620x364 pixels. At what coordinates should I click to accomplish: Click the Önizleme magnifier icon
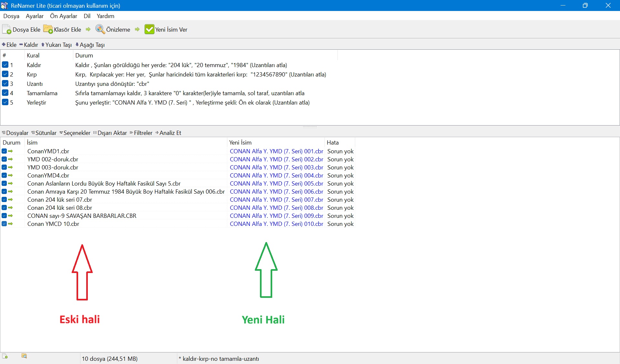100,29
